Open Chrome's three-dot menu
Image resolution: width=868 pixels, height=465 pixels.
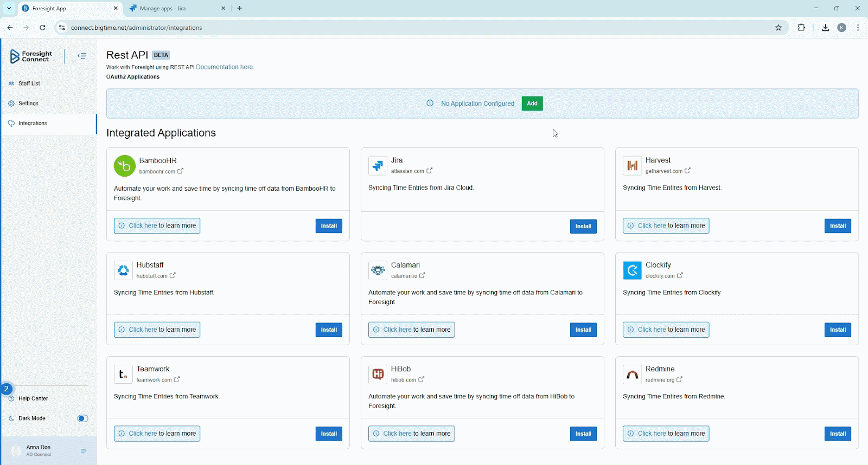[x=858, y=28]
